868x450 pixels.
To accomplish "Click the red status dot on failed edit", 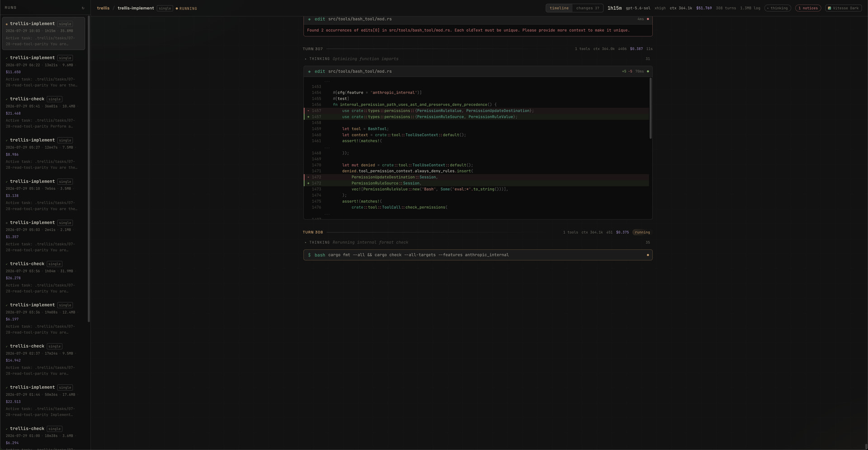I will click(648, 19).
